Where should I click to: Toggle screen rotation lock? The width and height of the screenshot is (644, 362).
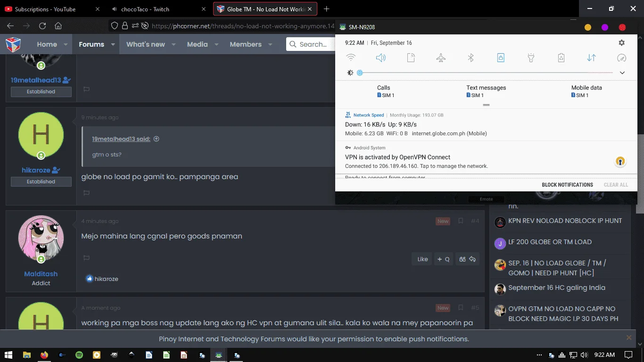tap(501, 58)
